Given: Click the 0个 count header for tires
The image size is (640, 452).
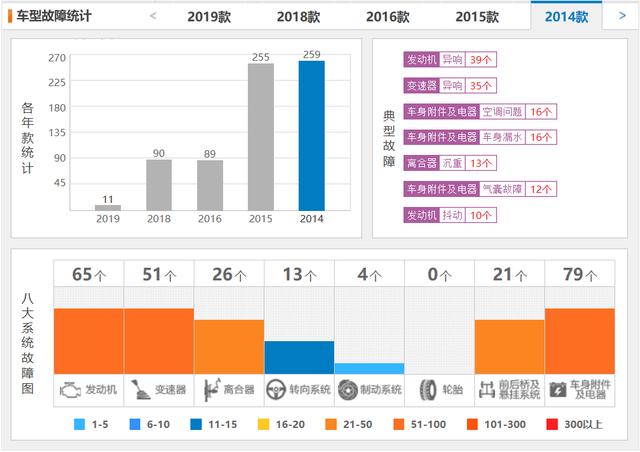Looking at the screenshot, I should [440, 274].
